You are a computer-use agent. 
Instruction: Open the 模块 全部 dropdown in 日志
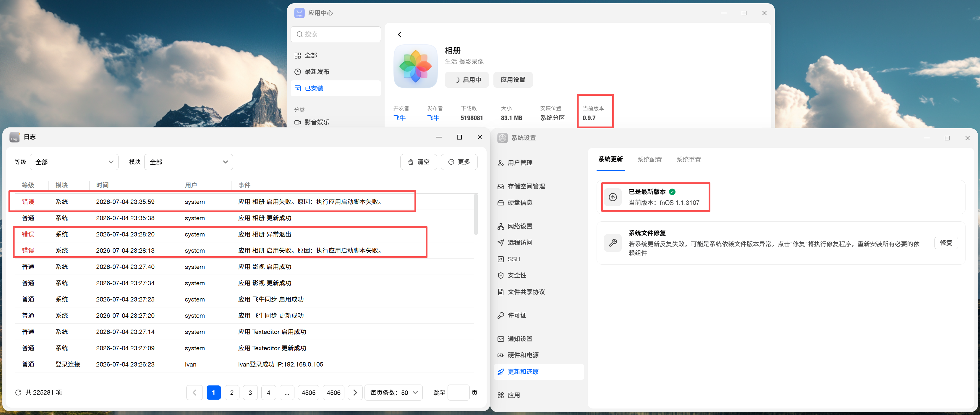tap(189, 162)
